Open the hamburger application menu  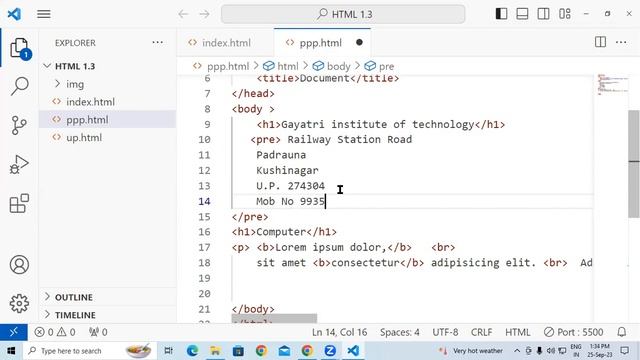pyautogui.click(x=44, y=14)
